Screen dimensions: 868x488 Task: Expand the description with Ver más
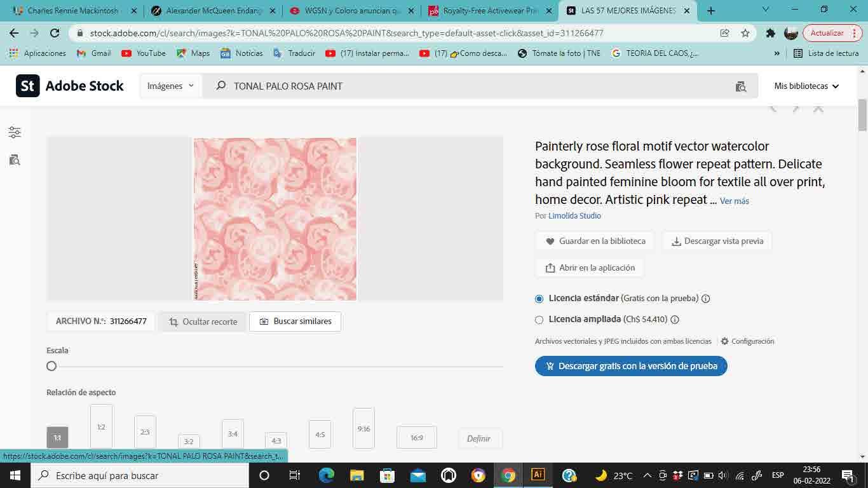point(735,201)
